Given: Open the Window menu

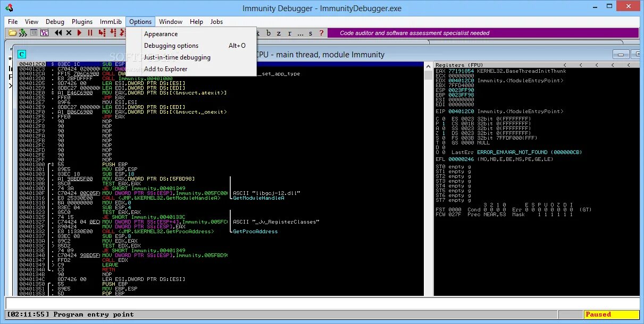Looking at the screenshot, I should (171, 22).
